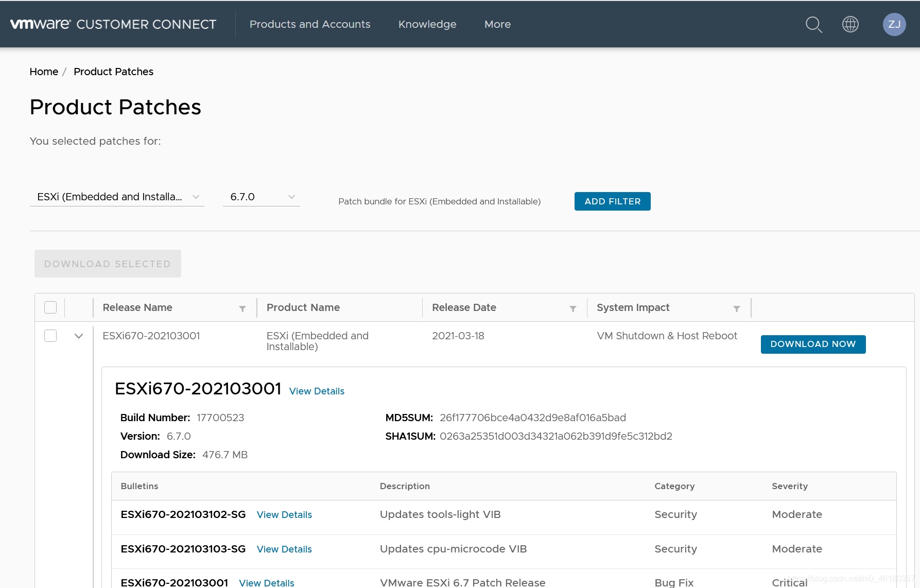Click the VM Shutdown & Host Reboot cell
This screenshot has height=588, width=920.
[667, 336]
